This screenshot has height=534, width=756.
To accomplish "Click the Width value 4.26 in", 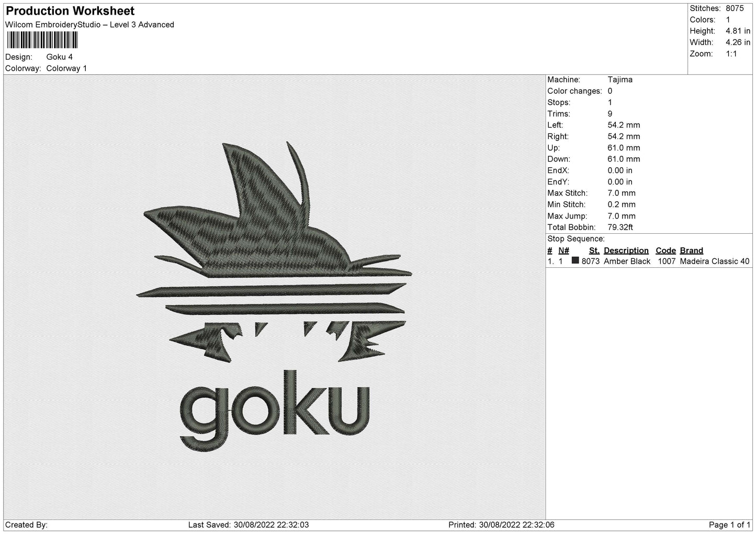I will (x=738, y=42).
